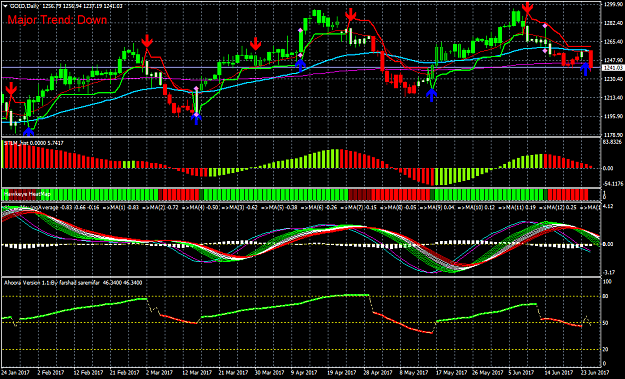Click the 1195.90 price scale label

click(x=613, y=116)
